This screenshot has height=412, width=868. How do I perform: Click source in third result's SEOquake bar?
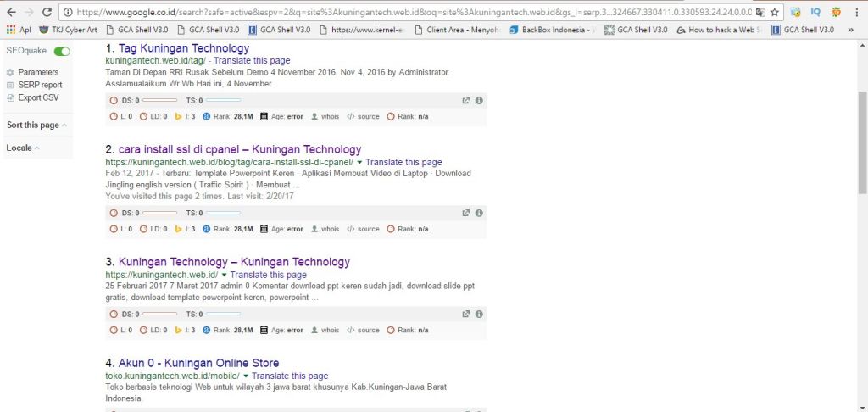click(x=363, y=330)
